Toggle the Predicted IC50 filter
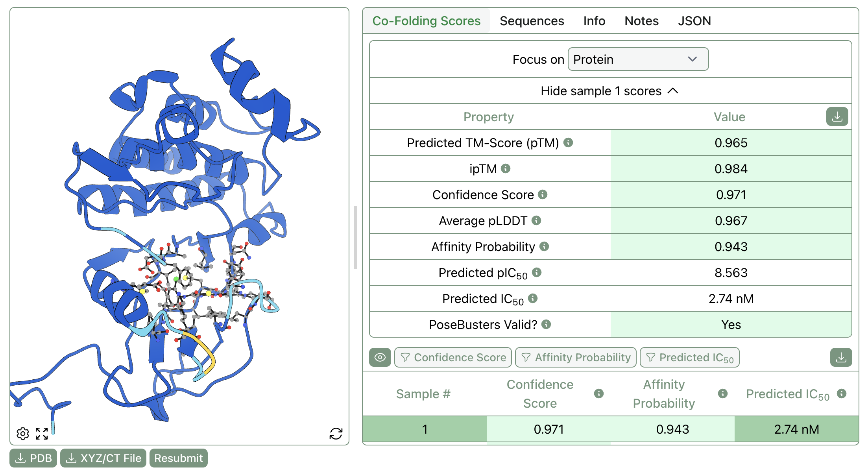Image resolution: width=868 pixels, height=473 pixels. click(x=690, y=357)
